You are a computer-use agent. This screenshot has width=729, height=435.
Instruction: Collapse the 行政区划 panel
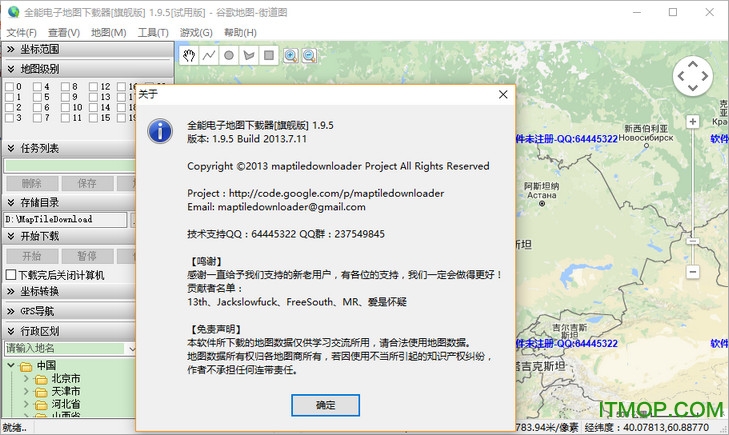[x=11, y=331]
